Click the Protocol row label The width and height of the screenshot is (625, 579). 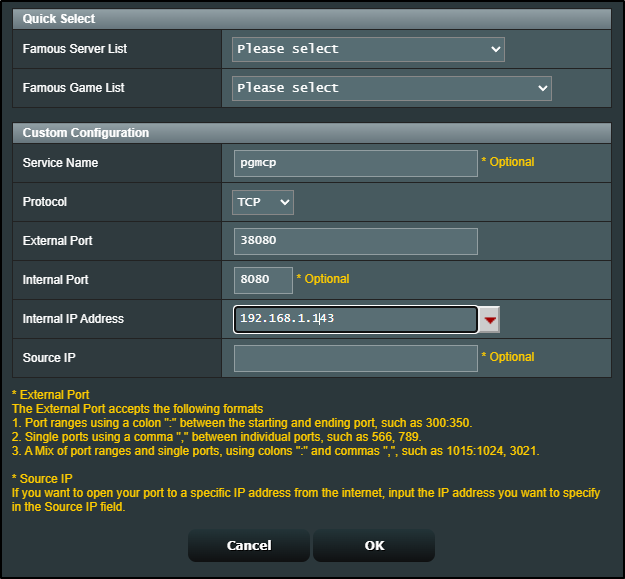coord(45,202)
